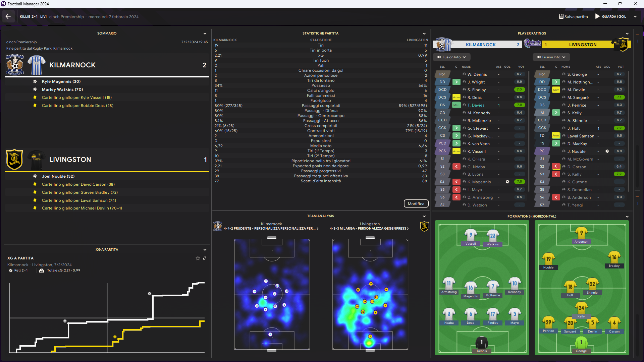The height and width of the screenshot is (362, 644).
Task: Open T. Davies player link
Action: 476,105
